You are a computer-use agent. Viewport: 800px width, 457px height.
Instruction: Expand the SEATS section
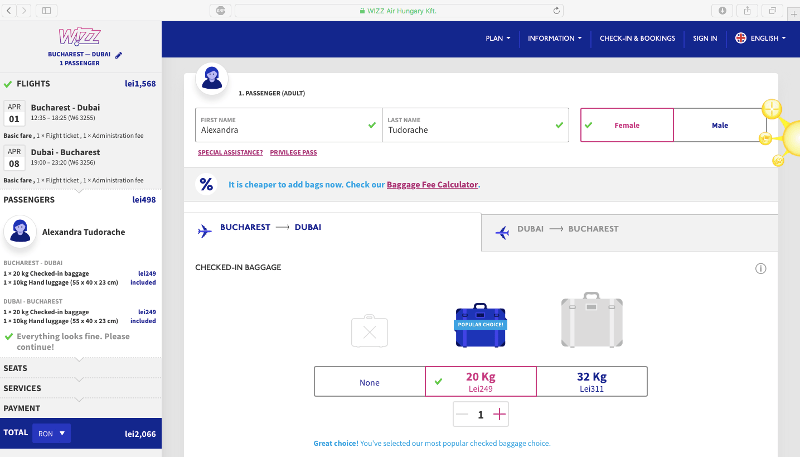[x=81, y=368]
